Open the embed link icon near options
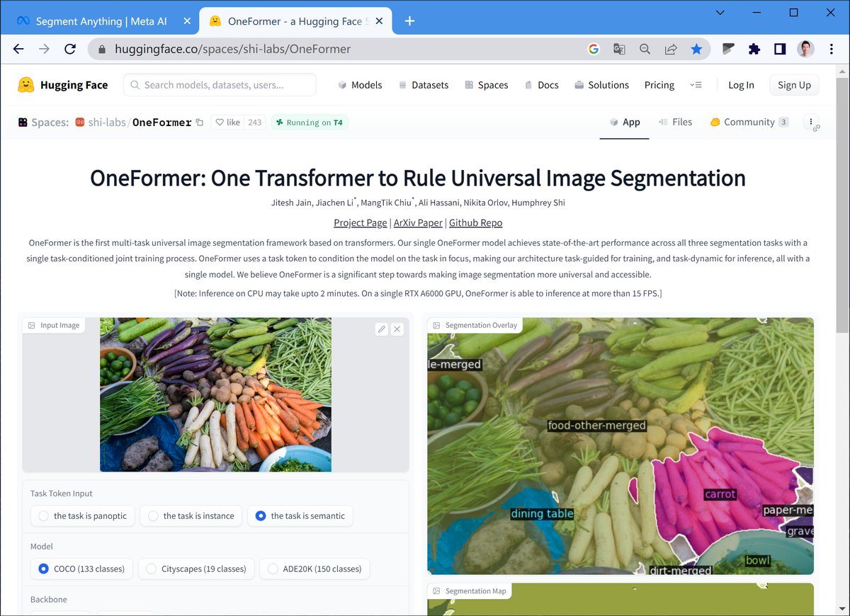This screenshot has height=616, width=850. coord(817,128)
